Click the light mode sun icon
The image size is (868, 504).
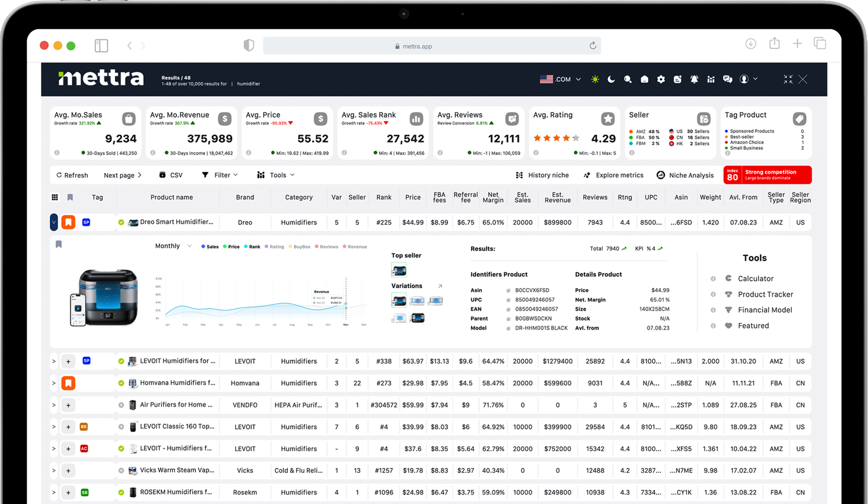pos(595,79)
